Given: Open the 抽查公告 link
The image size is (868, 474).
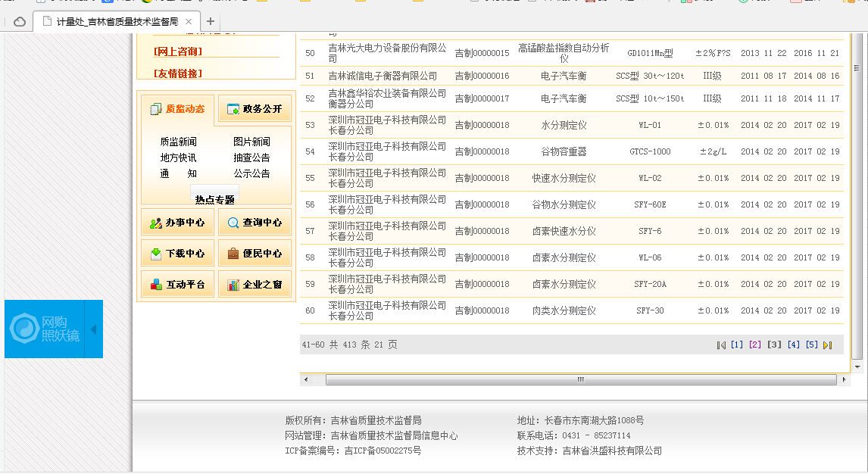Looking at the screenshot, I should tap(251, 157).
